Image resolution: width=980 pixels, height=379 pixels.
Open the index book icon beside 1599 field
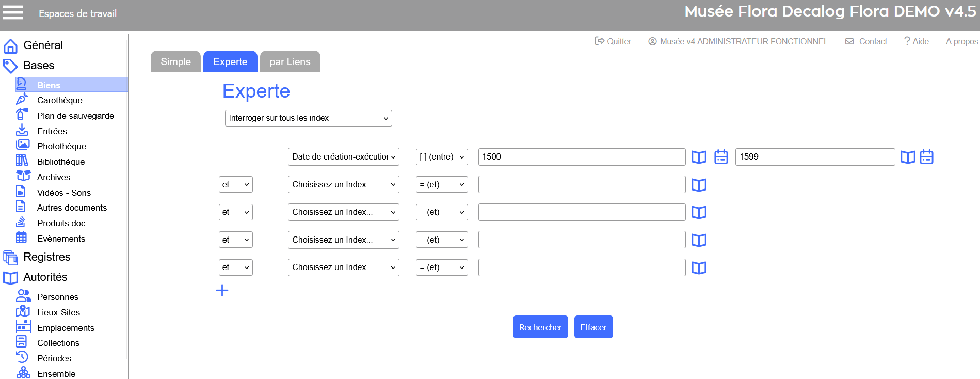tap(907, 157)
